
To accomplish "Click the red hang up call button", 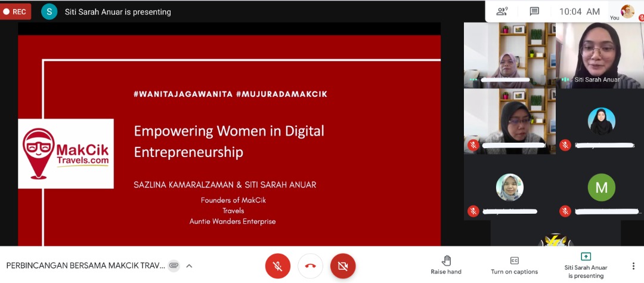I will pos(310,266).
